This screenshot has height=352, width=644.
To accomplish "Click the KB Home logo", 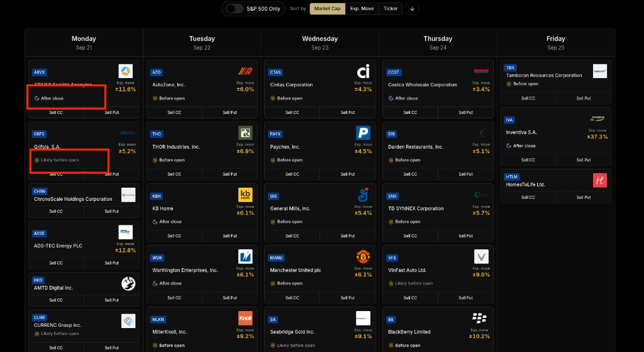I will click(245, 195).
